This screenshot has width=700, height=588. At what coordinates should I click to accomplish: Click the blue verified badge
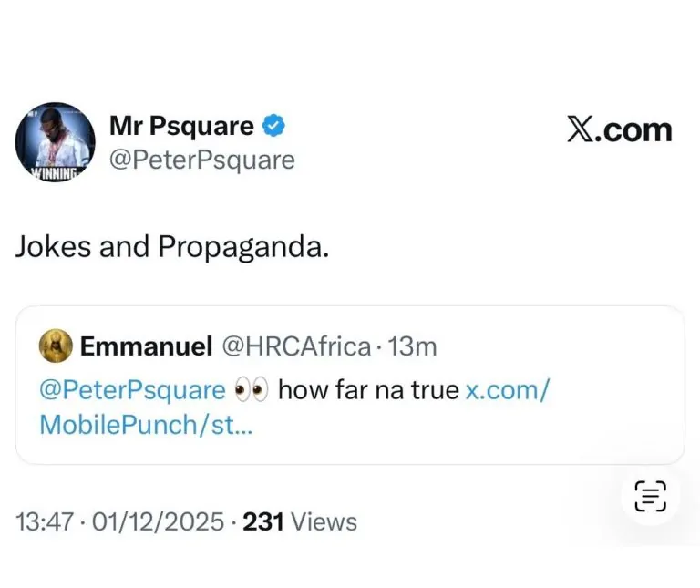coord(273,125)
